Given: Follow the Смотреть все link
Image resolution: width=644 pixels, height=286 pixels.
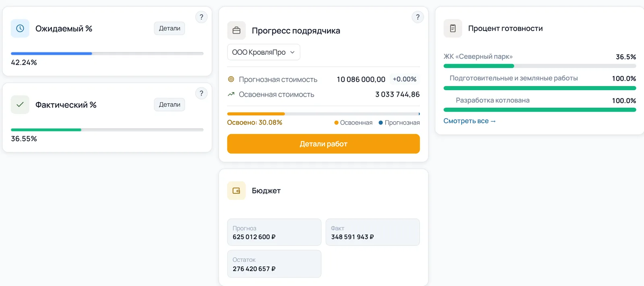Looking at the screenshot, I should pos(470,121).
